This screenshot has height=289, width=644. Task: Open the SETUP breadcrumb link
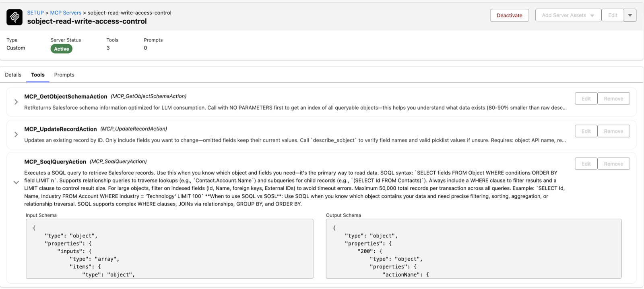pos(35,12)
